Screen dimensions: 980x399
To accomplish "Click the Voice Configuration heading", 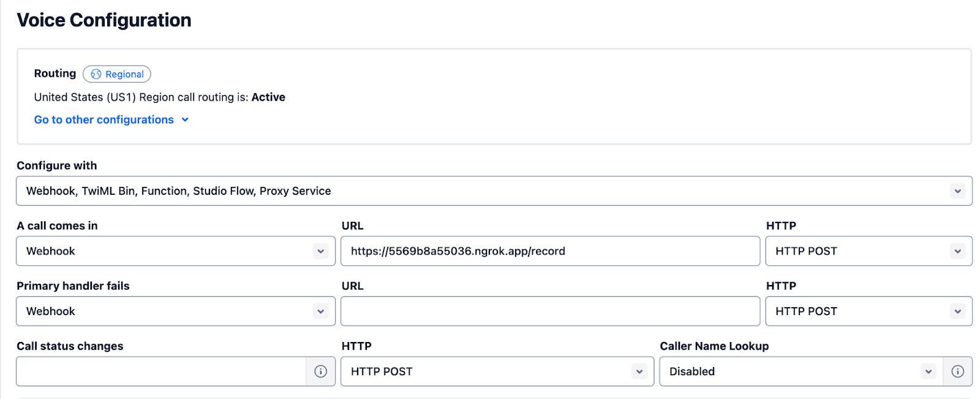I will pos(104,20).
